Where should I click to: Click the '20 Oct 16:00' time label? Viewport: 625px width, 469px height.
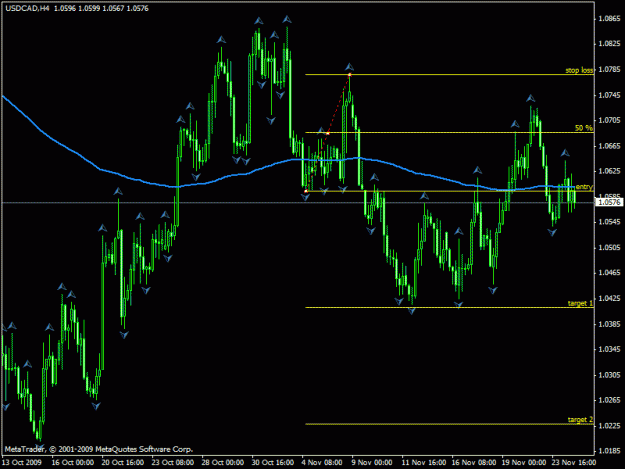click(x=123, y=463)
